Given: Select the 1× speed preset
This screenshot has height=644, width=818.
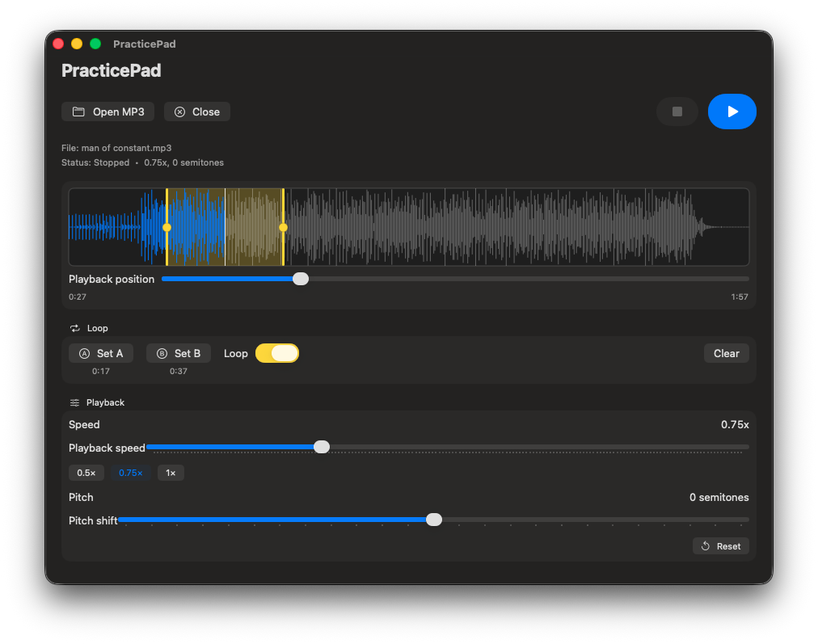Looking at the screenshot, I should click(171, 473).
